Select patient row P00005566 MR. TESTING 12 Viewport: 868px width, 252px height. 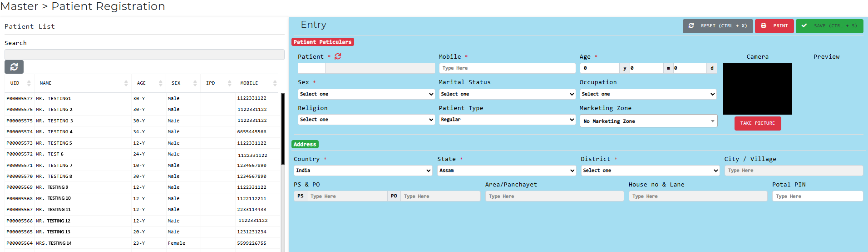tap(142, 221)
